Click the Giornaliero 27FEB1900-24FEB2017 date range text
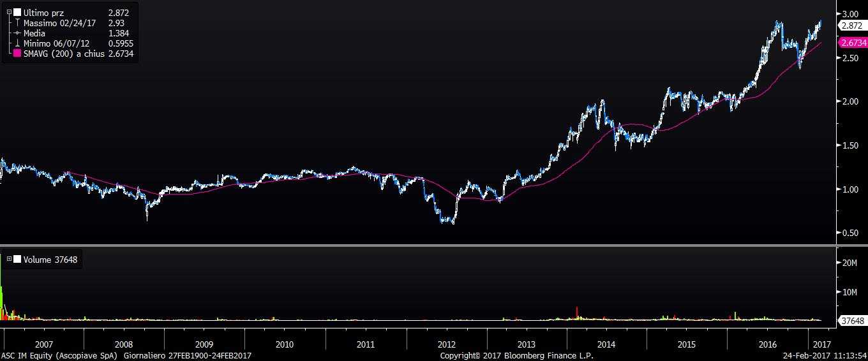This screenshot has height=361, width=868. click(x=187, y=356)
